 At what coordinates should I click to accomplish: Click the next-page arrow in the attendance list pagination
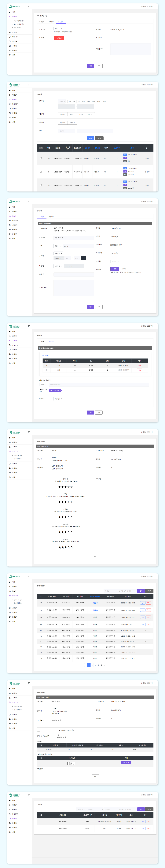(x=104, y=665)
